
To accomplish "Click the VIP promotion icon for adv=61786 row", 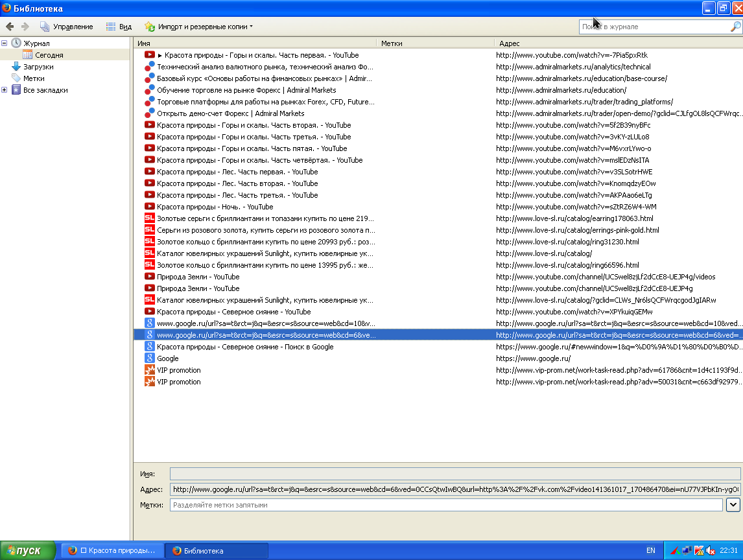I will tap(150, 370).
